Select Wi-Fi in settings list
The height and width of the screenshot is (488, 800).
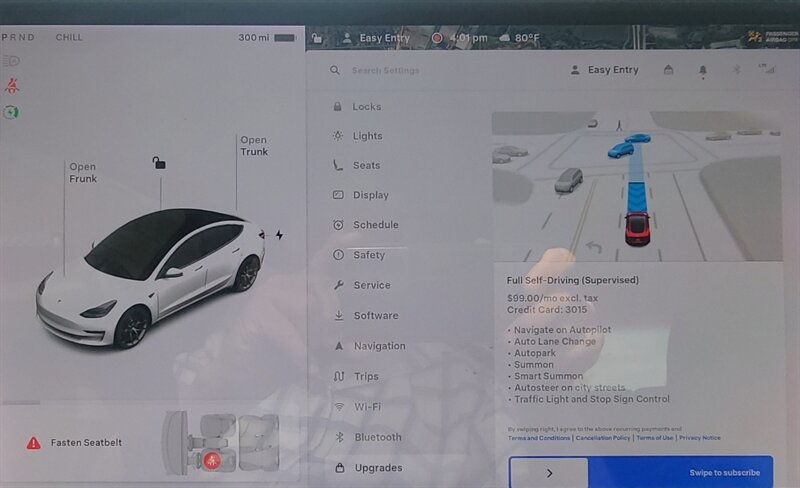(x=357, y=407)
